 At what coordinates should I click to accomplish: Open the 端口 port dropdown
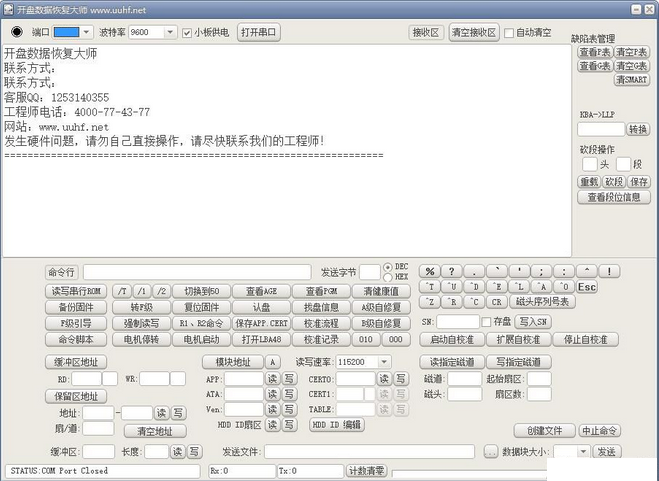click(86, 32)
